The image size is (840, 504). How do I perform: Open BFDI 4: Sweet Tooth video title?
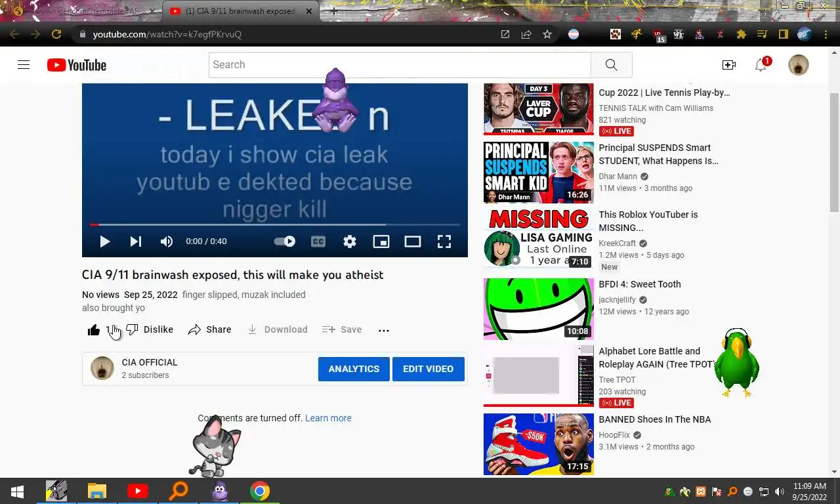[x=639, y=284]
